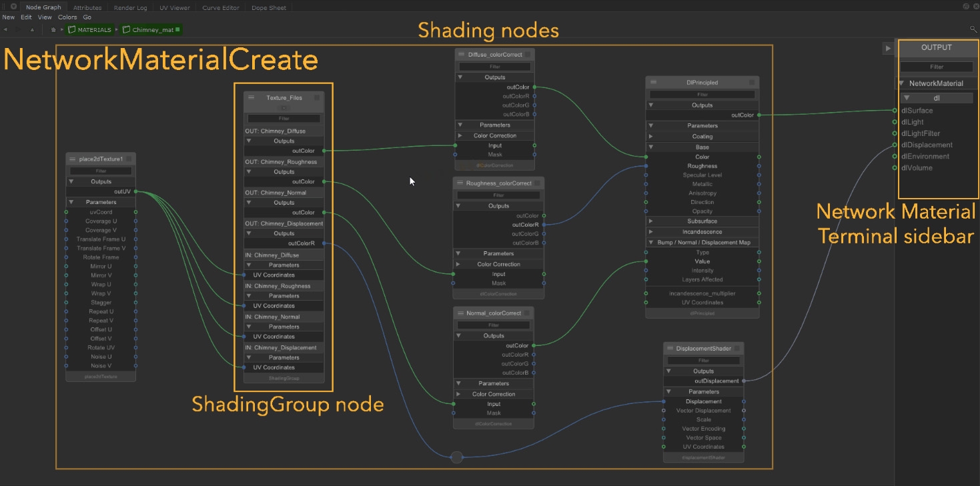Expand Subsurface section in DlPrincipled node

click(651, 221)
